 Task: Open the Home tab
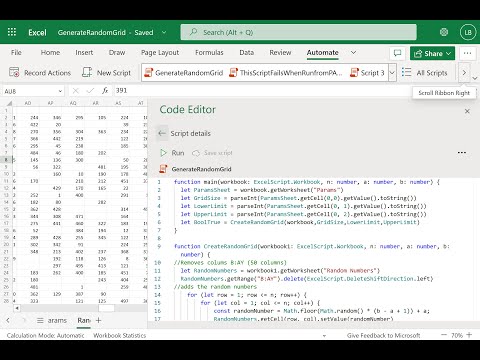(50, 53)
